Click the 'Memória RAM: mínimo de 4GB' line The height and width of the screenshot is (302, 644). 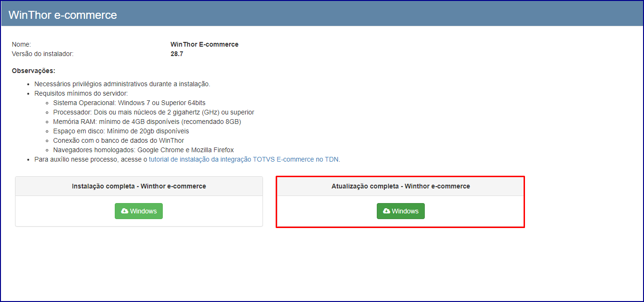coord(147,122)
